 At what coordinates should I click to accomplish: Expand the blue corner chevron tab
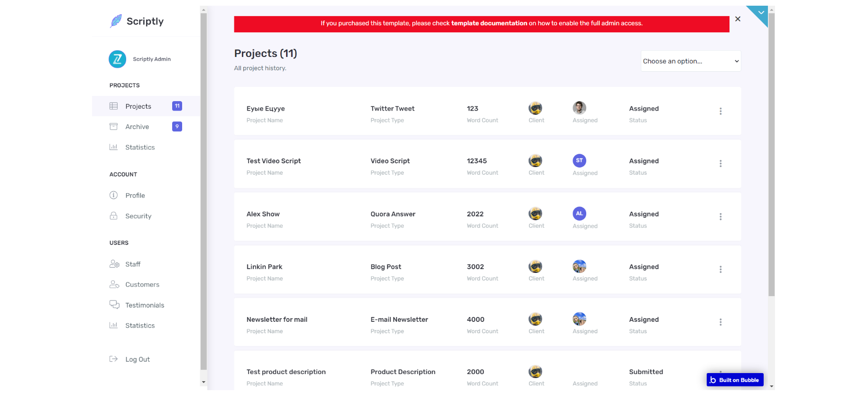click(761, 13)
